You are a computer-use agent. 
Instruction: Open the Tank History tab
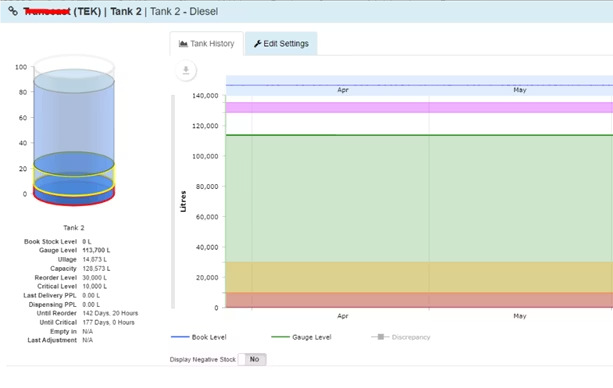point(206,44)
